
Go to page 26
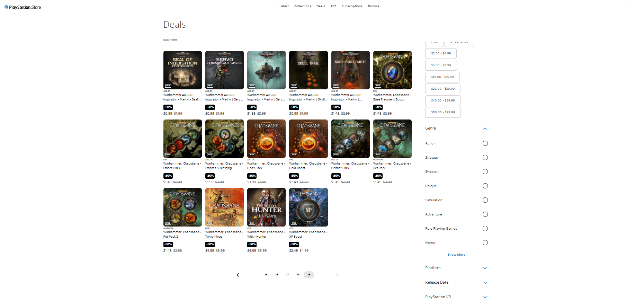(276, 275)
